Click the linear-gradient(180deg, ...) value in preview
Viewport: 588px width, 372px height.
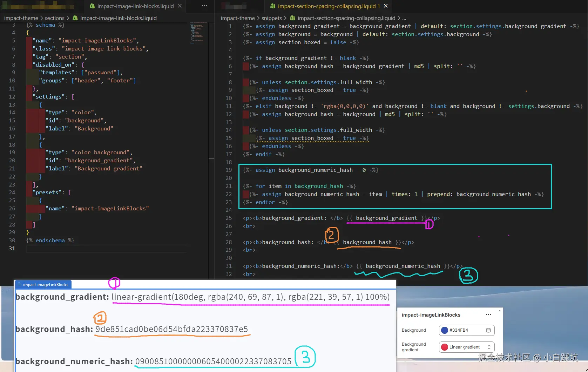coord(251,297)
